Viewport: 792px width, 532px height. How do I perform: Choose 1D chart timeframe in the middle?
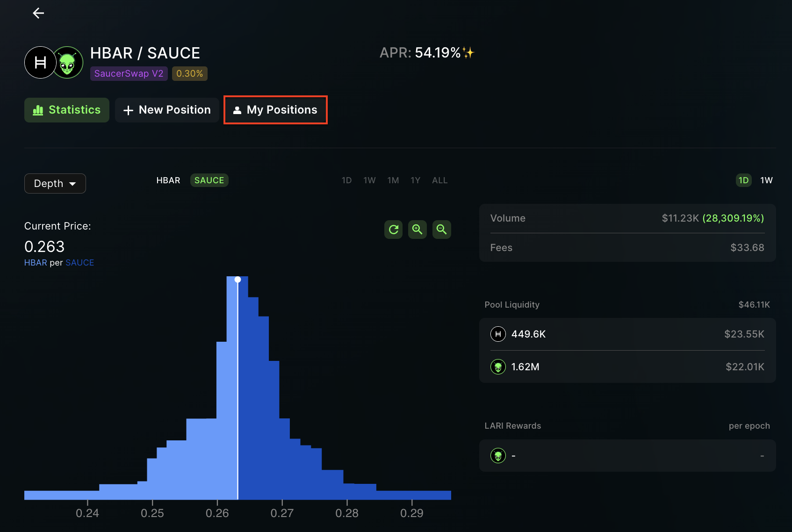[346, 180]
